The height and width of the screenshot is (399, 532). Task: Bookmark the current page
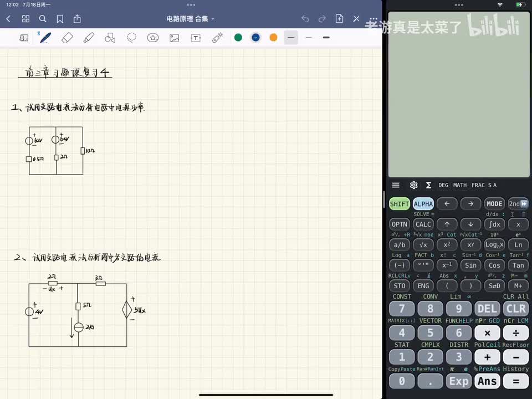point(60,19)
